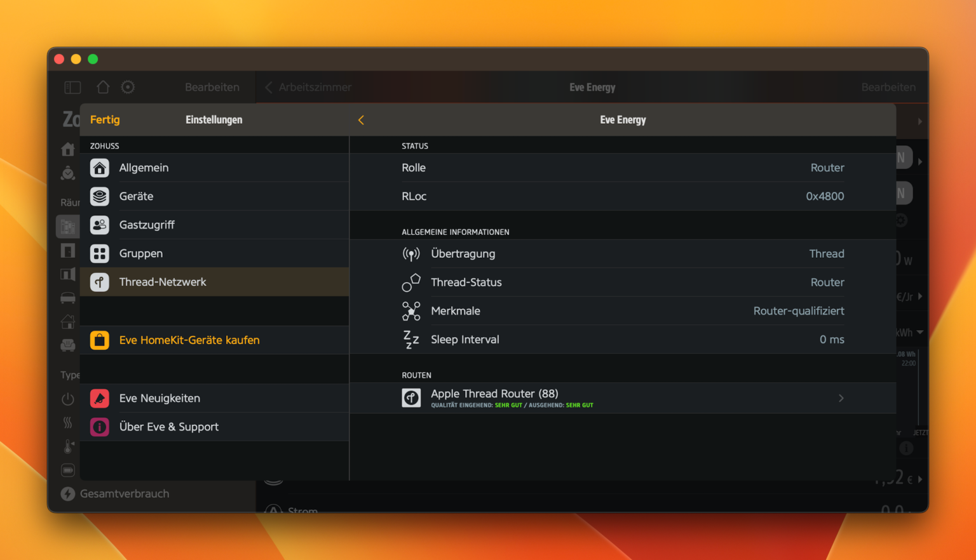
Task: Select the Übertragung row
Action: [x=623, y=253]
